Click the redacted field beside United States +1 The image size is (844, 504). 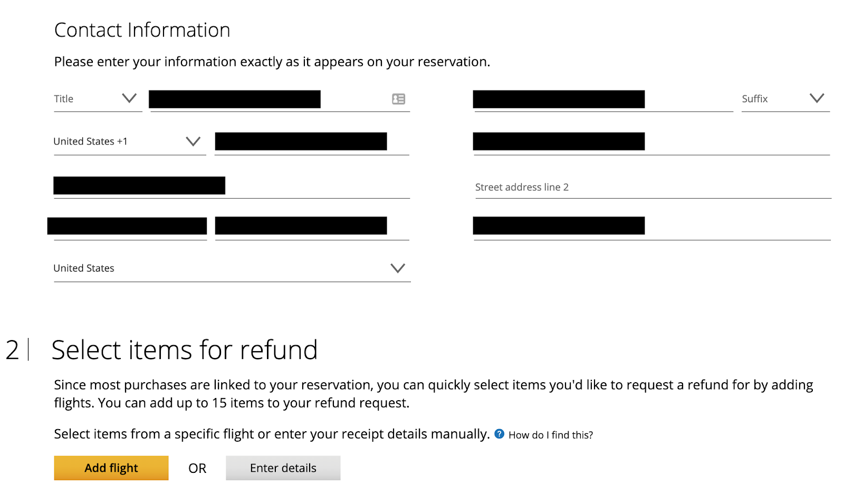(x=301, y=141)
